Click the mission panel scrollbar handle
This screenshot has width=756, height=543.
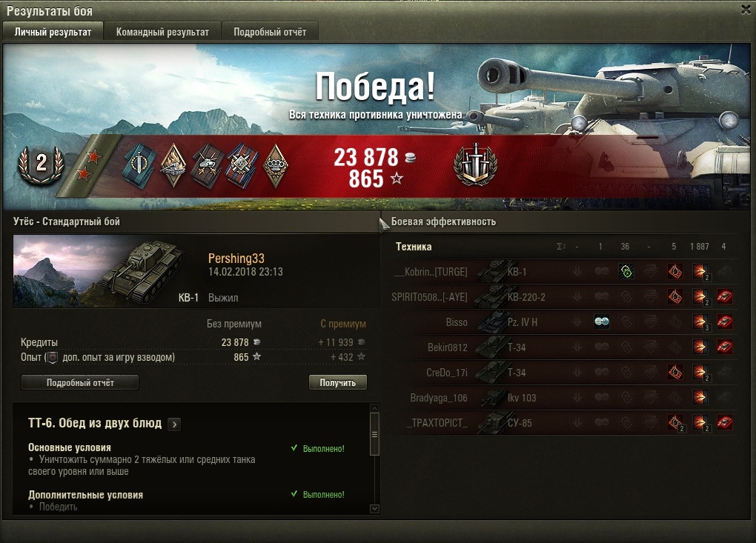pos(374,434)
